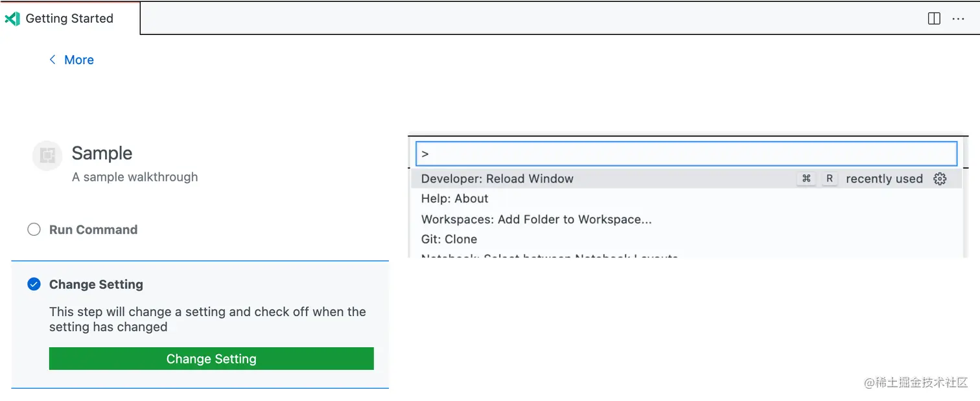Viewport: 980px width, 401px height.
Task: Click the R key badge
Action: tap(830, 179)
